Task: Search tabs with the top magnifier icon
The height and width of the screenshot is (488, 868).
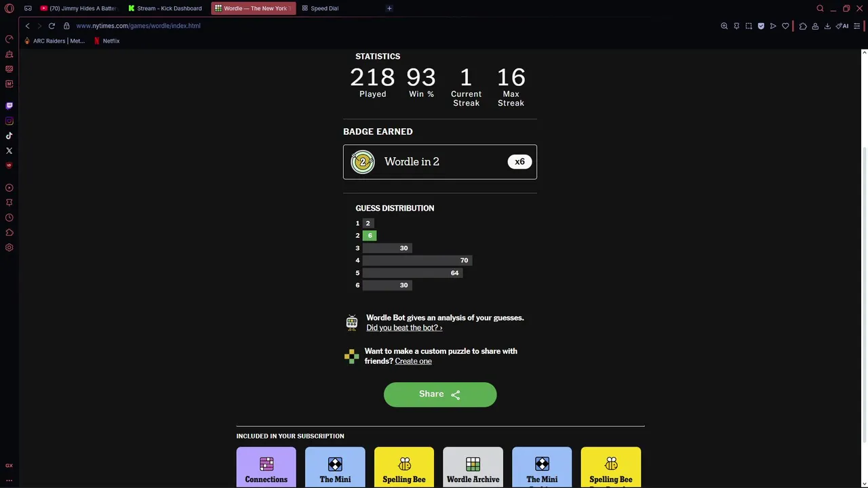Action: pos(820,8)
